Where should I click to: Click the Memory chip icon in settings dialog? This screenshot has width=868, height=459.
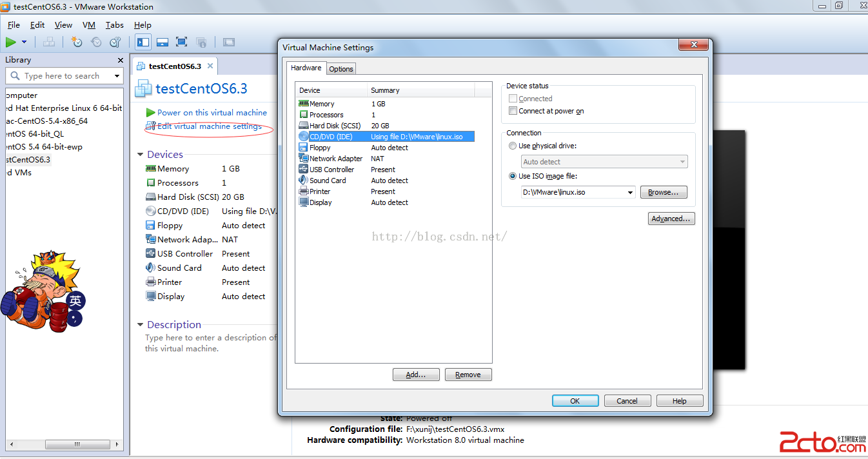click(303, 104)
